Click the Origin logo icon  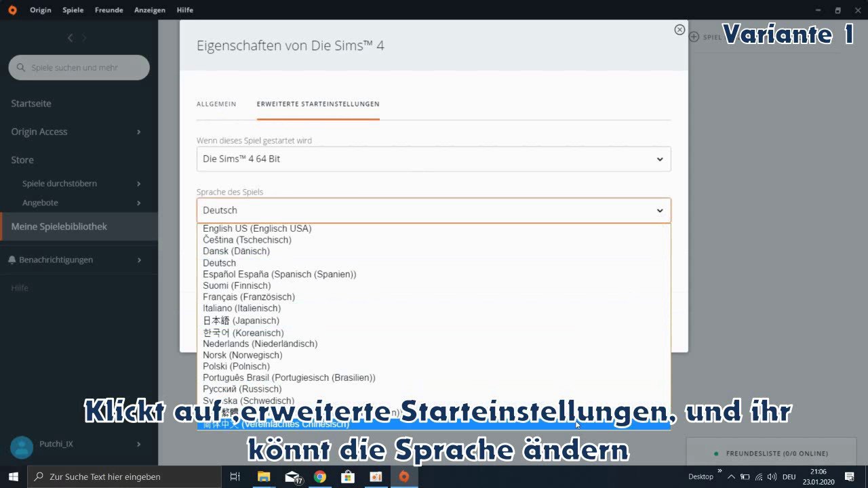(13, 10)
